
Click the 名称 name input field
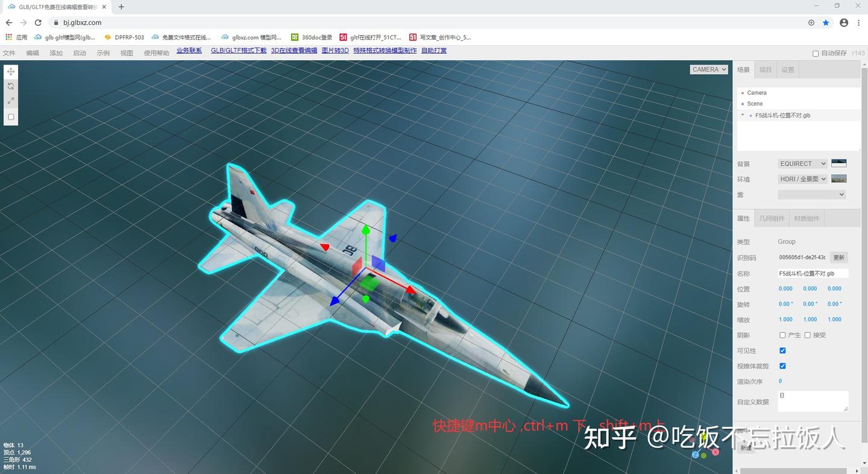[x=813, y=273]
